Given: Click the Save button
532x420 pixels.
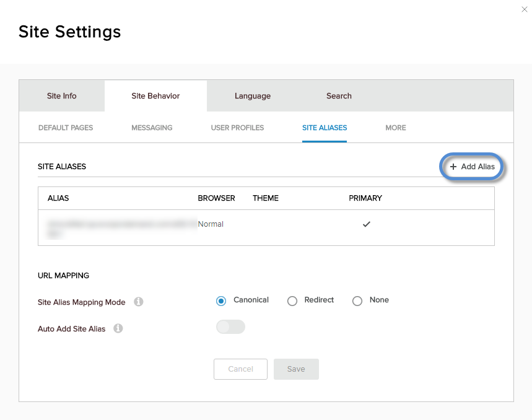Looking at the screenshot, I should (296, 369).
